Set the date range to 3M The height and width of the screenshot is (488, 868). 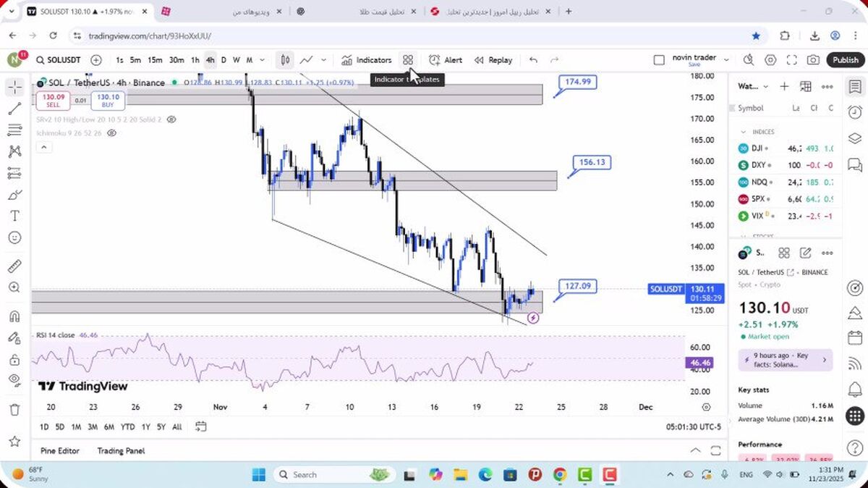(93, 426)
